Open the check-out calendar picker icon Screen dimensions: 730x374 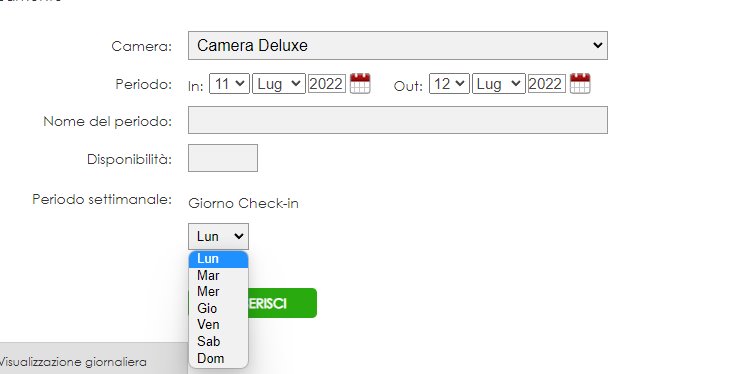(x=580, y=83)
